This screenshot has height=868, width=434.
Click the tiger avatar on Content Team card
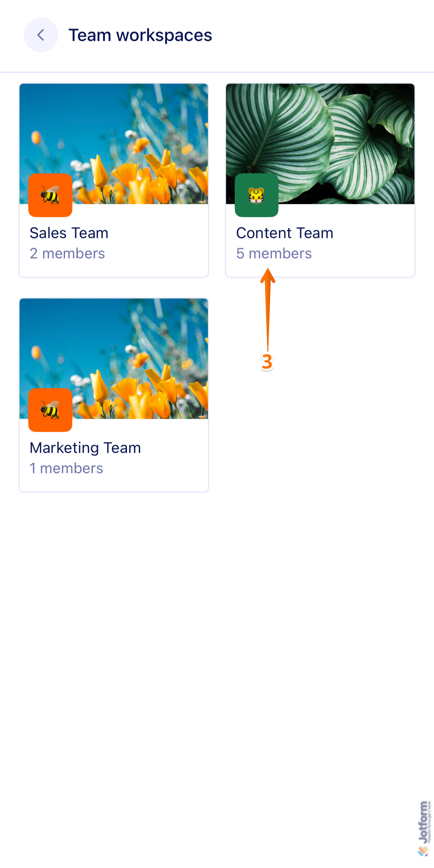[x=256, y=195]
